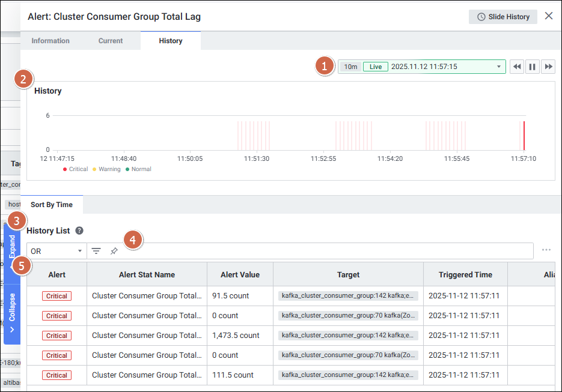The height and width of the screenshot is (392, 562).
Task: Click the History List help icon
Action: (x=79, y=231)
